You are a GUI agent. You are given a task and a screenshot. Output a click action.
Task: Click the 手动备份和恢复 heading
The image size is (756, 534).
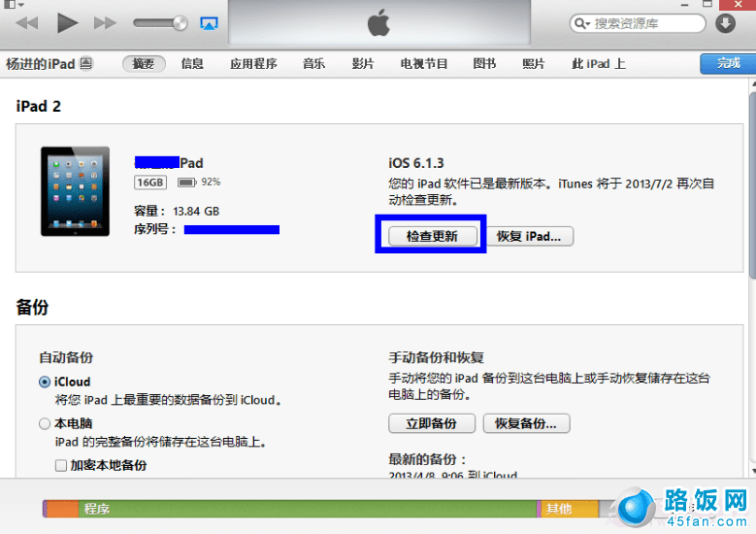pyautogui.click(x=436, y=357)
